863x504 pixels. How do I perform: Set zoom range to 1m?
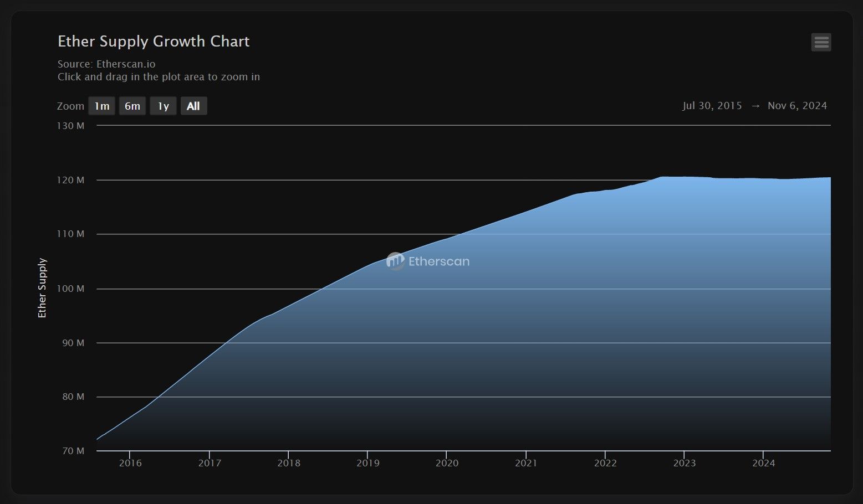tap(101, 106)
